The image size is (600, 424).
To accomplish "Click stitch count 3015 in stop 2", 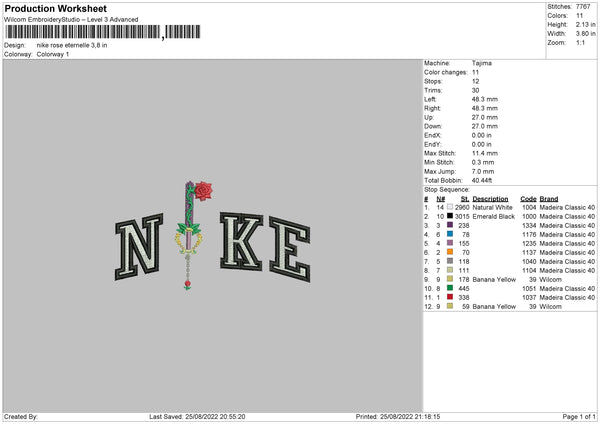I will click(x=462, y=217).
